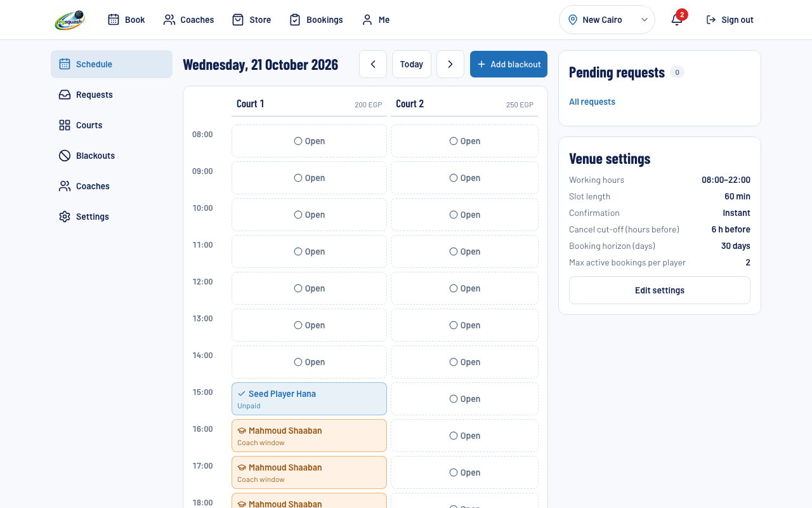Click the Wednesday, 21 October 2026 heading
This screenshot has width=812, height=508.
pos(260,64)
